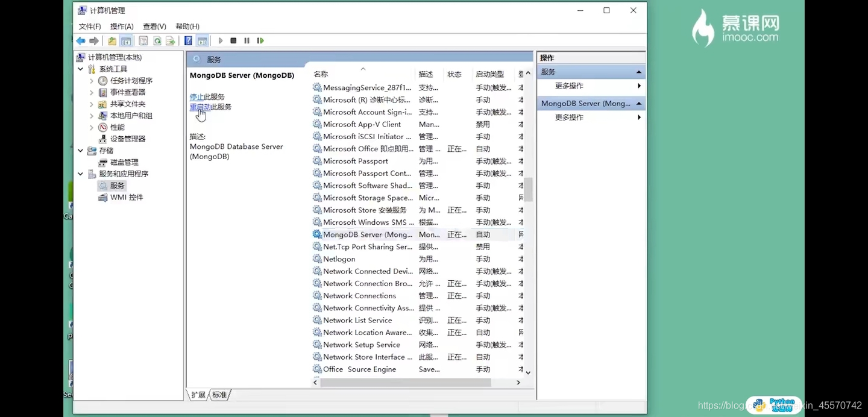
Task: Click the scroll down arrow of services list
Action: pos(528,372)
